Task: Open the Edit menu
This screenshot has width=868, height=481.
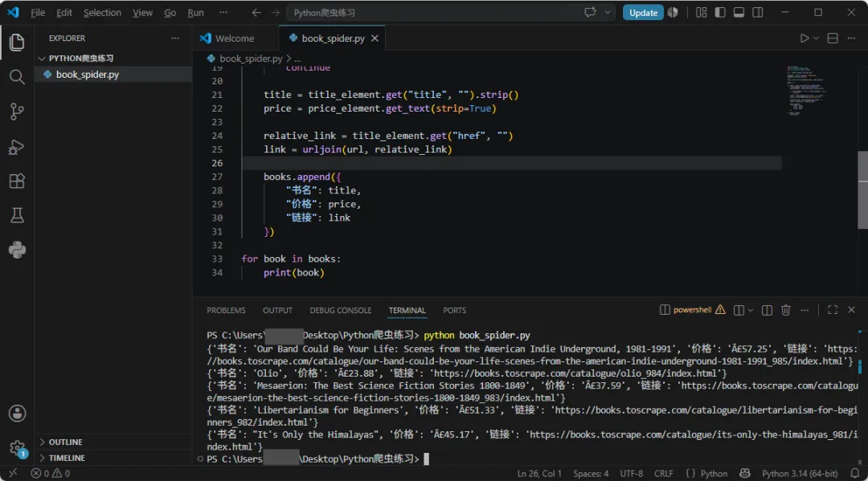Action: [x=64, y=12]
